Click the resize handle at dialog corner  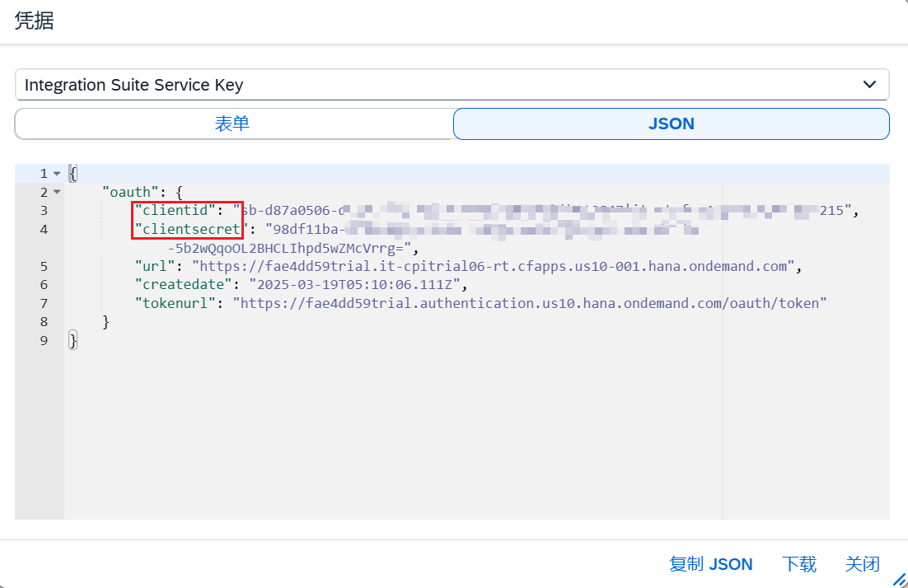pyautogui.click(x=900, y=580)
